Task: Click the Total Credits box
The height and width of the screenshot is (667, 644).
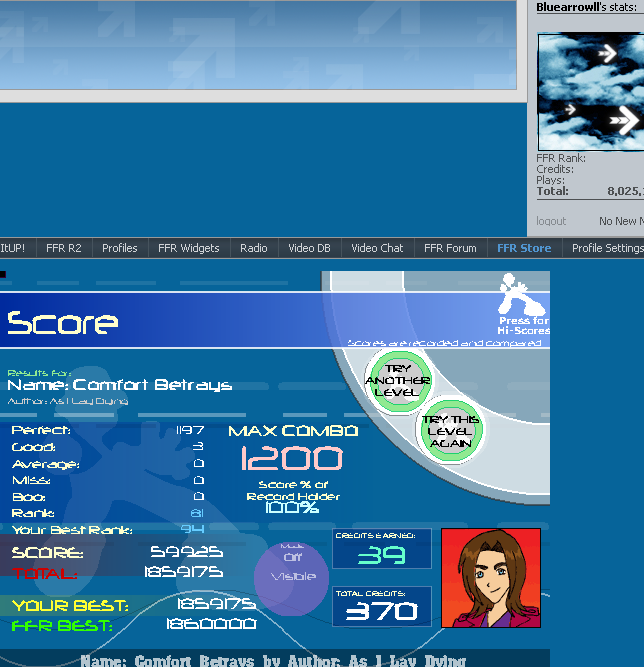Action: [382, 606]
